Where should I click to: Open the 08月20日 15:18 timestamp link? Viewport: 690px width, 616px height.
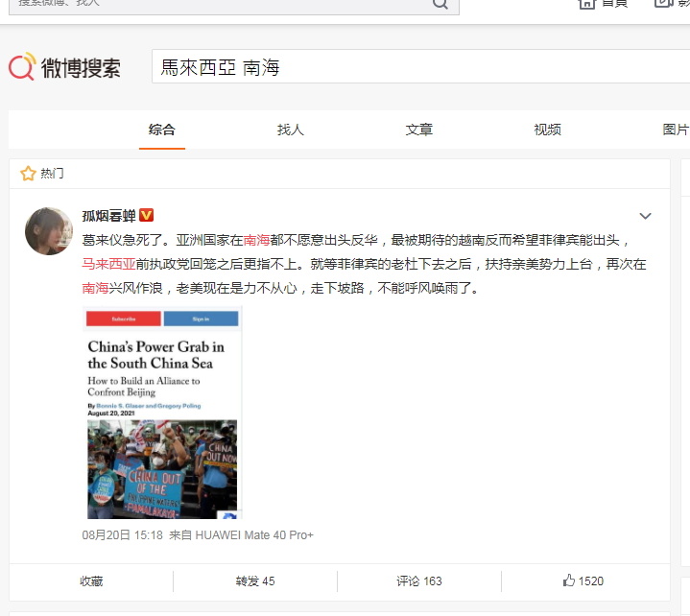click(x=122, y=535)
